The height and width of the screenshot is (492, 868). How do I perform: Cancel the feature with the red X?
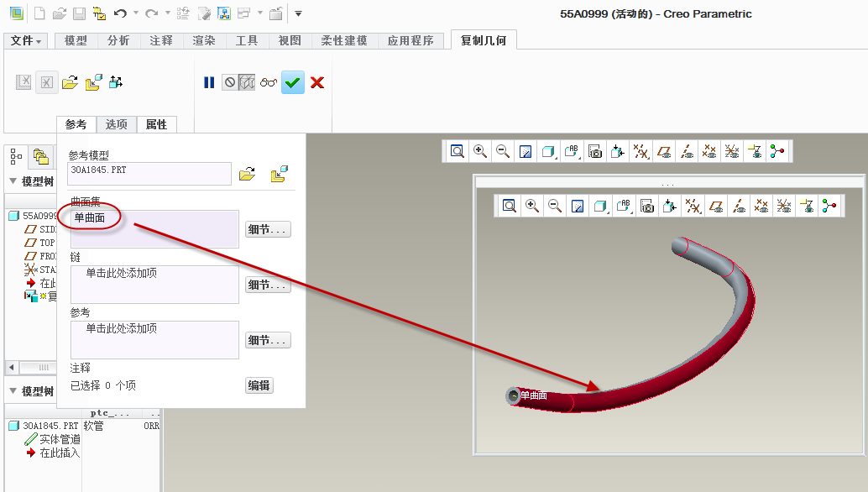317,82
